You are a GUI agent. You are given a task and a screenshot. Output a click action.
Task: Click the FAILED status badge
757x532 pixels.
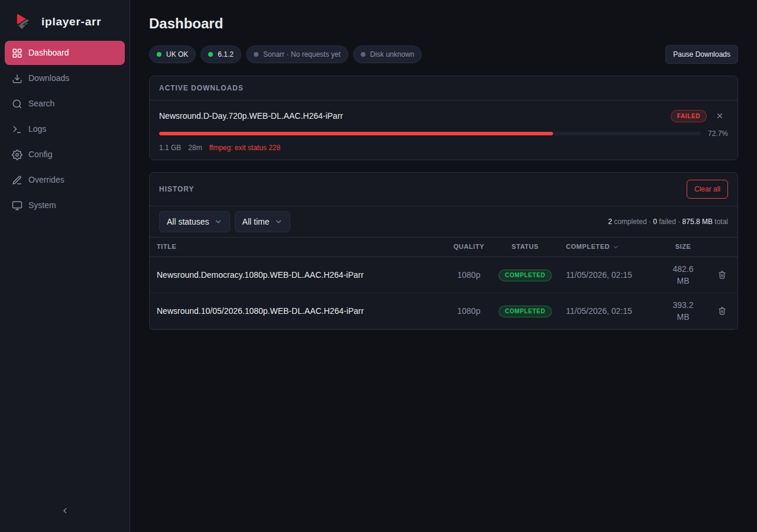coord(688,116)
